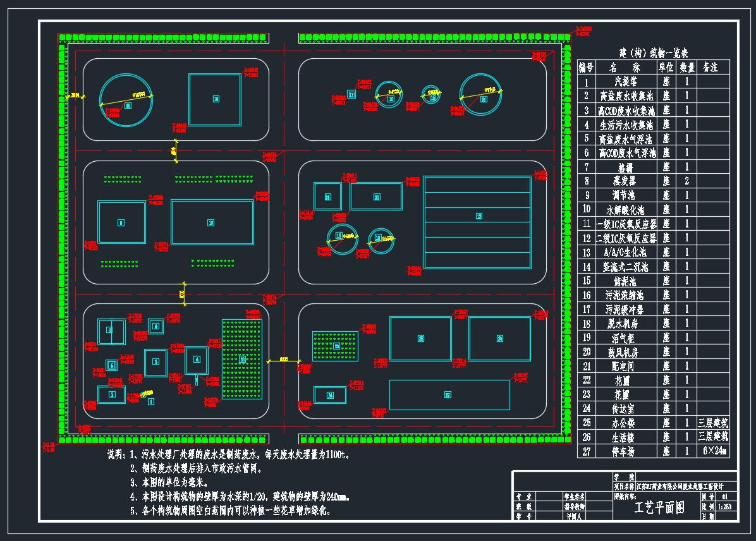Click the living building rectangle numbered 26
Screen dimensions: 756x541
(499, 338)
